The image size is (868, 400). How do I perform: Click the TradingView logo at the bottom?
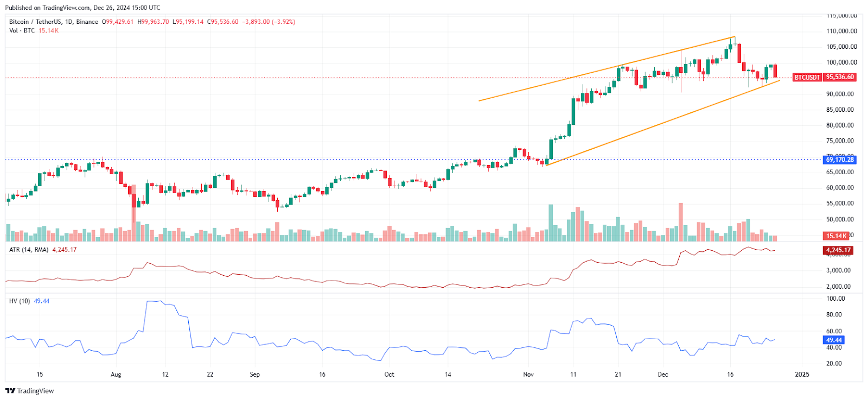(x=30, y=391)
